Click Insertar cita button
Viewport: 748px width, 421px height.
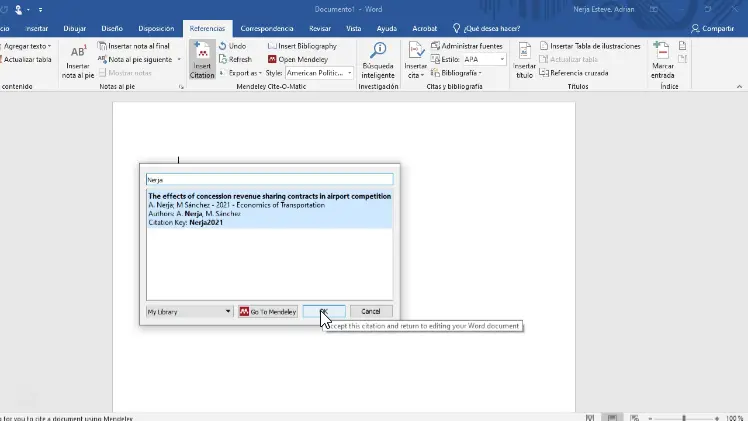pyautogui.click(x=415, y=60)
